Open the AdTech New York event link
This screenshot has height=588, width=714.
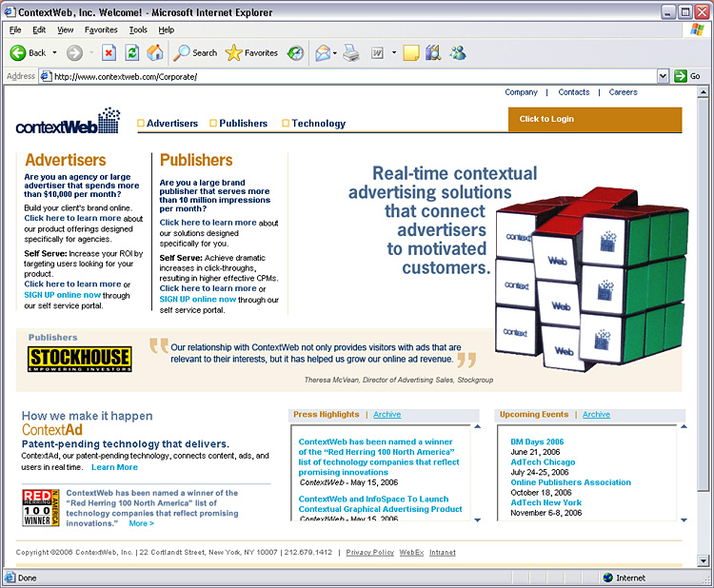pos(546,502)
